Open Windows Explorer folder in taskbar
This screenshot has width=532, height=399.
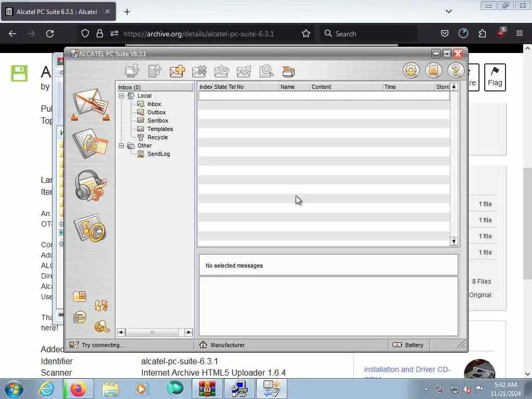(x=110, y=389)
